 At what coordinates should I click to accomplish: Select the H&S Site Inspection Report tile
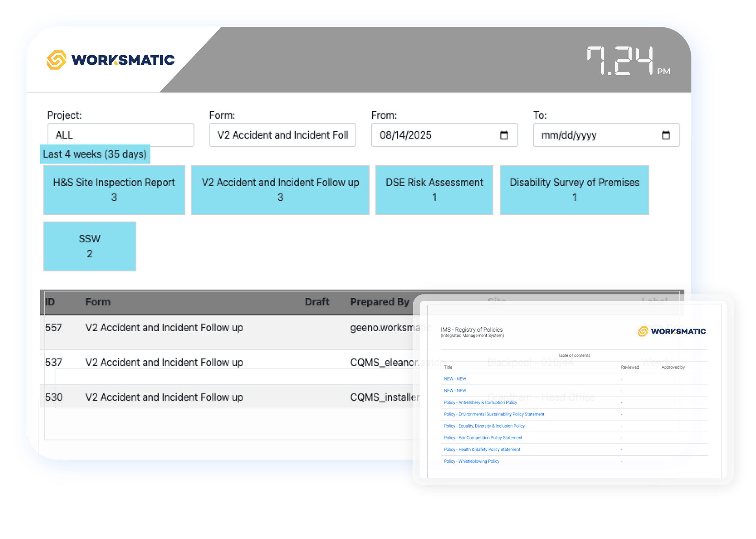click(114, 190)
